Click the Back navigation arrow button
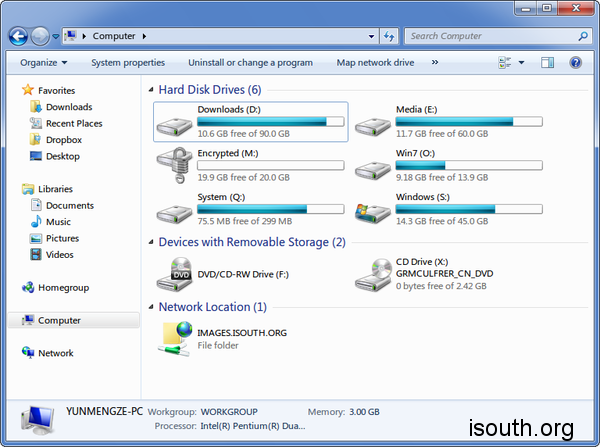This screenshot has height=447, width=600. point(17,36)
